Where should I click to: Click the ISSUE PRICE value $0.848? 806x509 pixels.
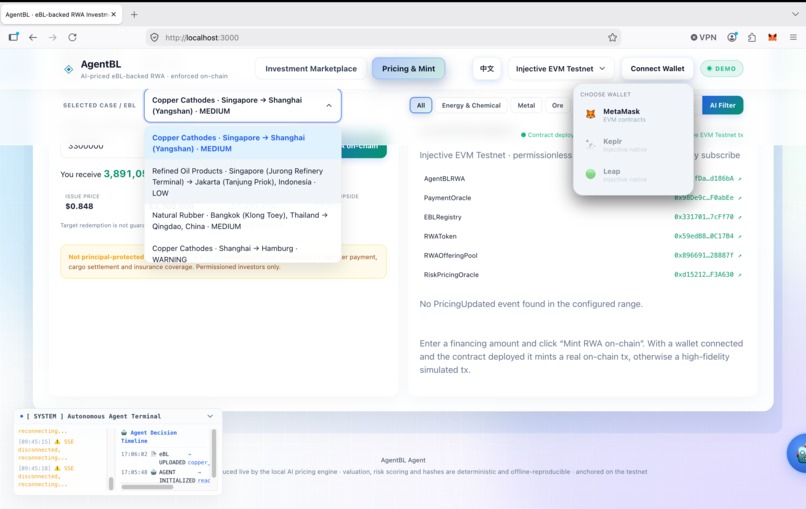coord(79,206)
